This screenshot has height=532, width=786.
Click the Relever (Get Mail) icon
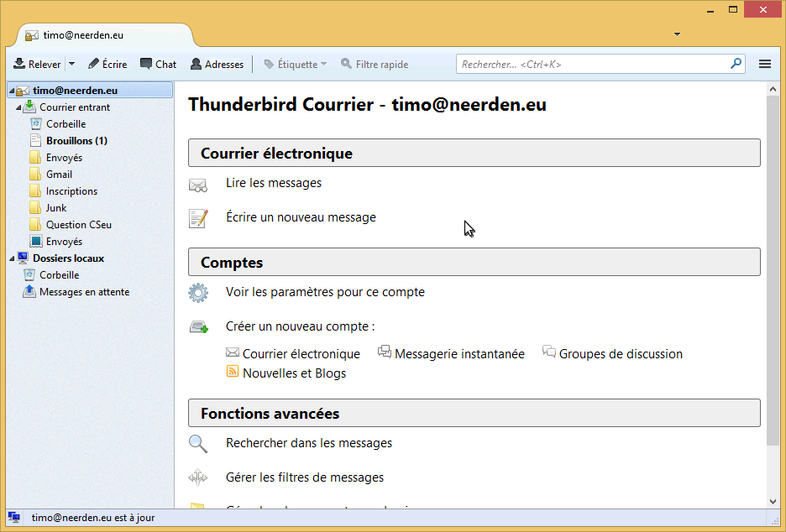[18, 64]
